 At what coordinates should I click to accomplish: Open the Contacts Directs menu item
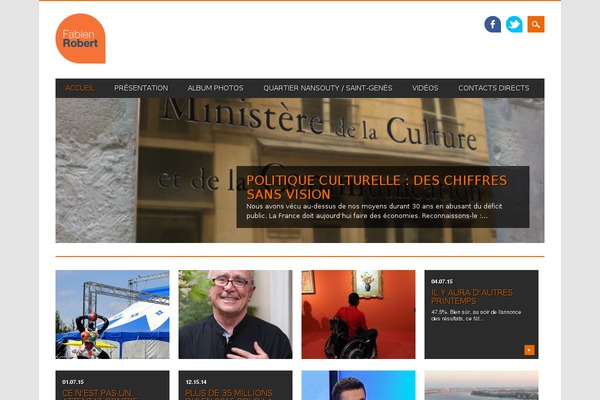pos(494,88)
